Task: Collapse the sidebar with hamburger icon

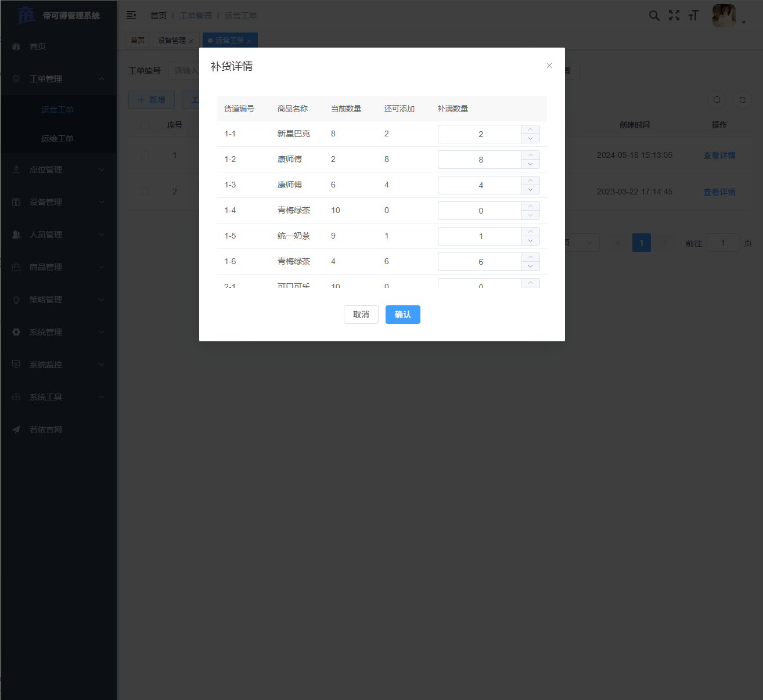Action: [131, 15]
